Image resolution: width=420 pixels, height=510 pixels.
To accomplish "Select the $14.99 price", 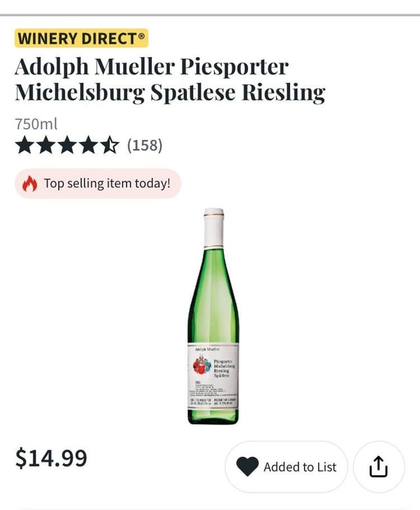I will coord(51,457).
